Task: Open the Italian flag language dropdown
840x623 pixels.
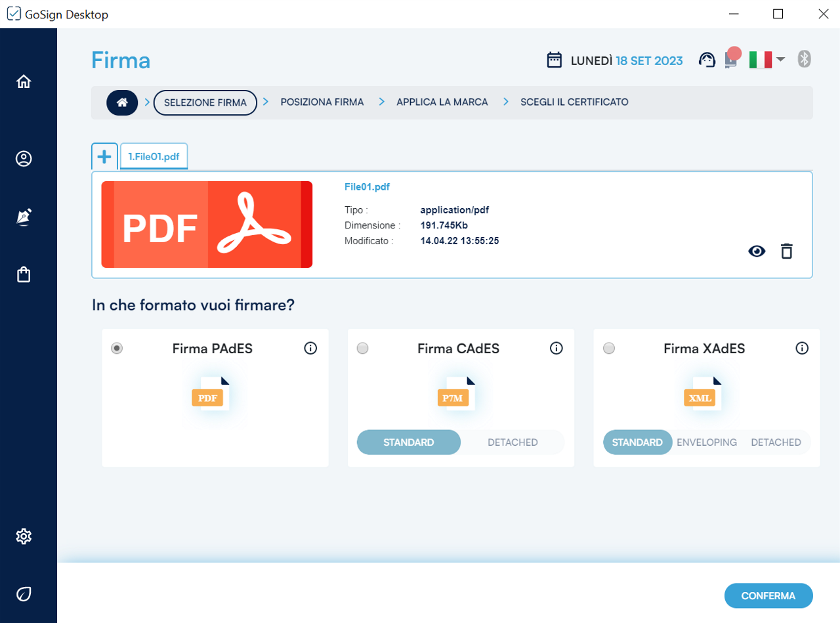Action: coord(766,60)
